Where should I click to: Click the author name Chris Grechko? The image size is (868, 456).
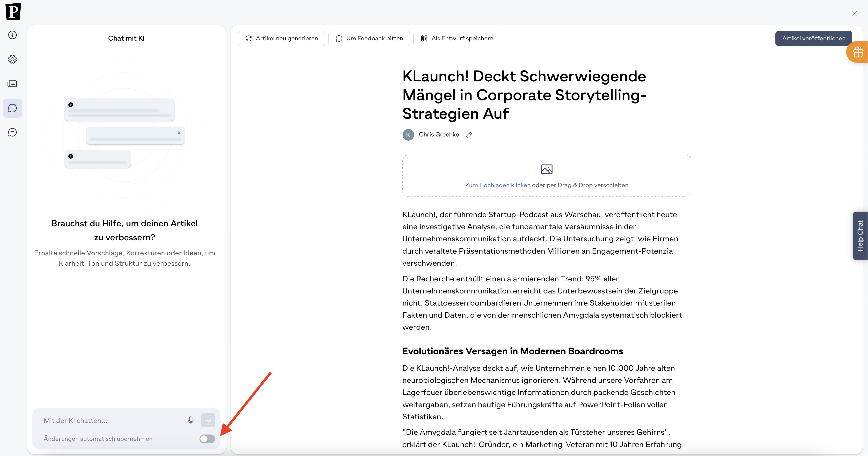[439, 135]
